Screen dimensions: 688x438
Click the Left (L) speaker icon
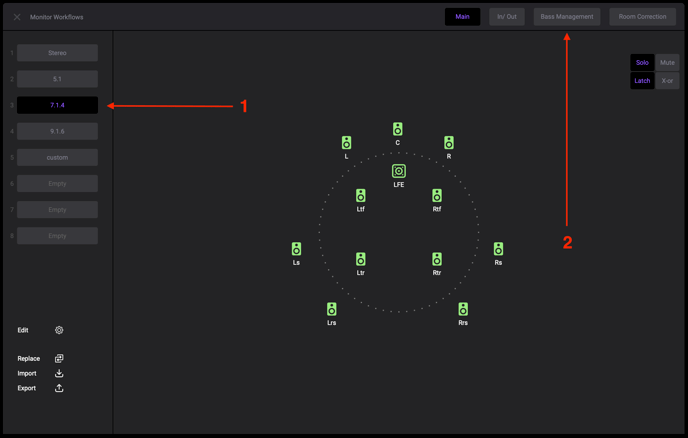pos(346,143)
